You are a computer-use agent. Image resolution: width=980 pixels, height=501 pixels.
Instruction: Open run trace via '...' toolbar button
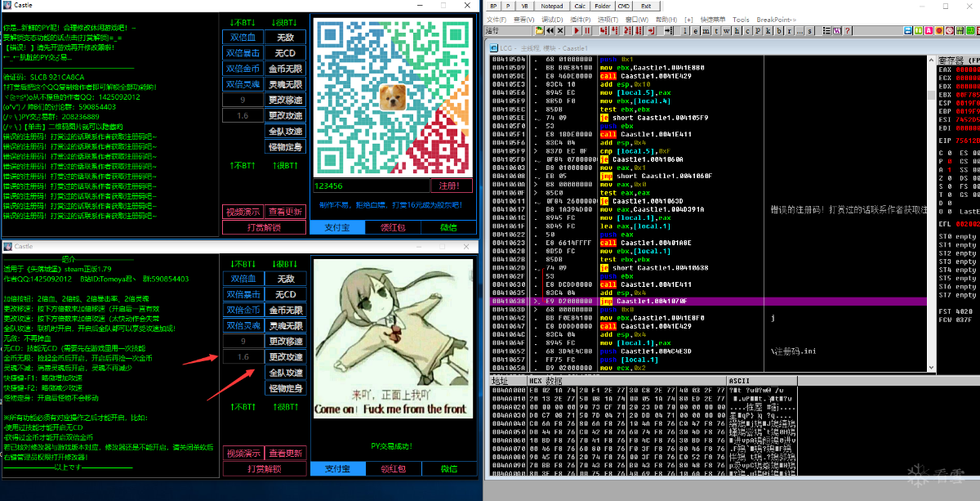800,30
